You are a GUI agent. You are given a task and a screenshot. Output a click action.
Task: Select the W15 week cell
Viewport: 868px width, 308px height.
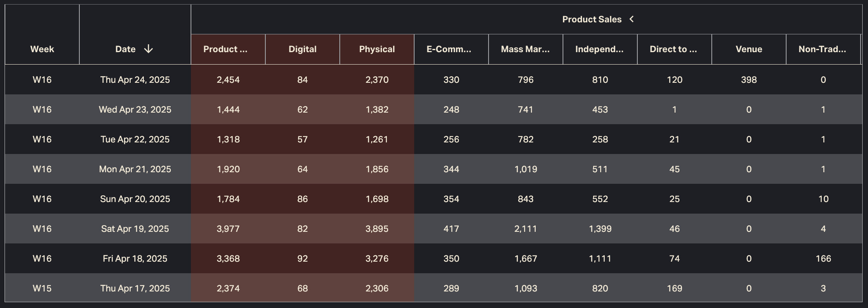click(x=42, y=289)
